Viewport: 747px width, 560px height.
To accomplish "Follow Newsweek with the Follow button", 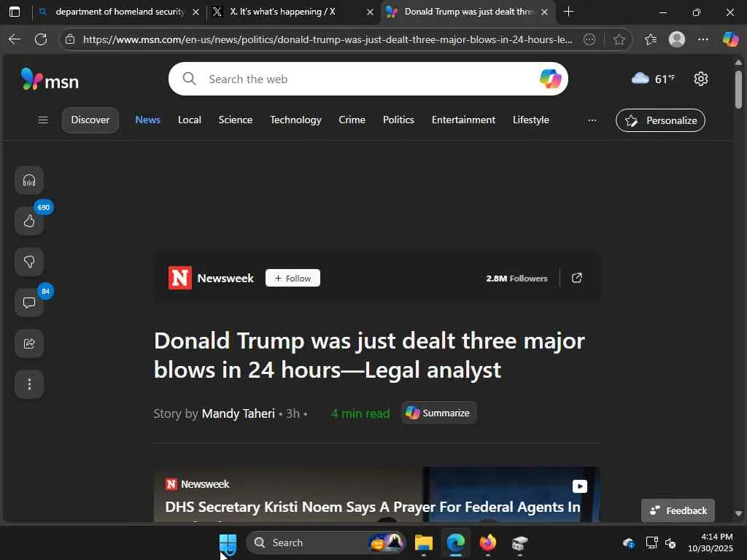I will click(293, 278).
